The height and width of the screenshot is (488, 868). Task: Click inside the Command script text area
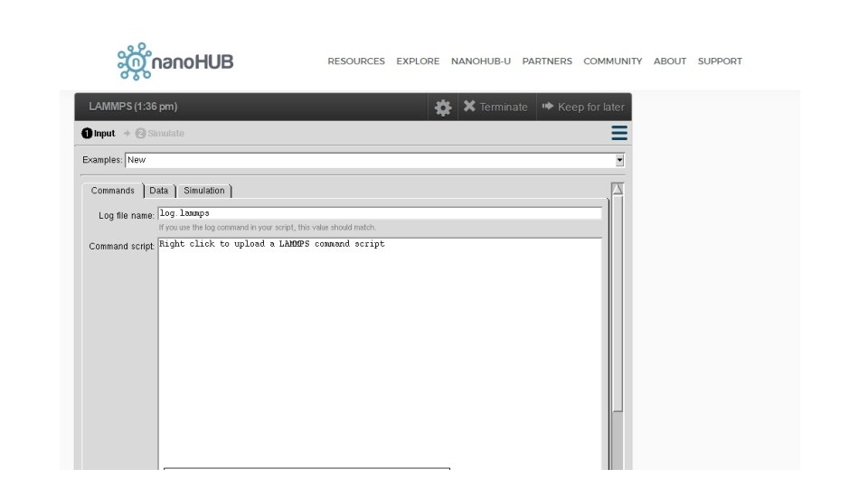(x=380, y=354)
